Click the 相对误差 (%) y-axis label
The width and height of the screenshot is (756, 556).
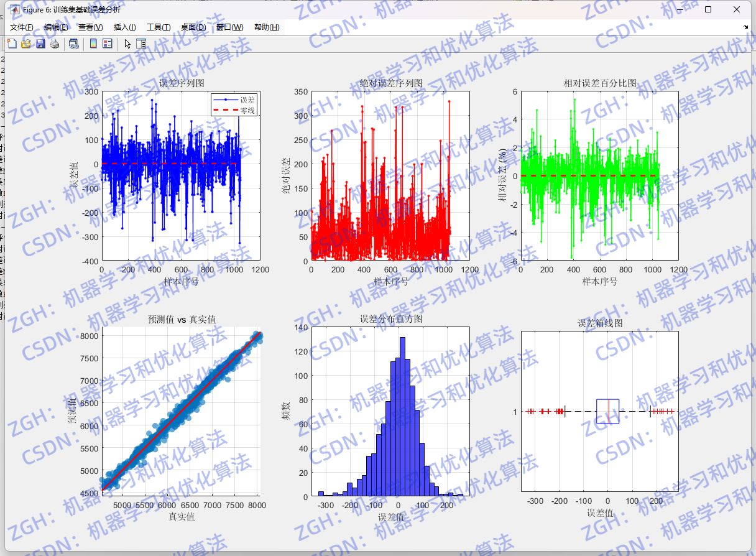tap(502, 176)
